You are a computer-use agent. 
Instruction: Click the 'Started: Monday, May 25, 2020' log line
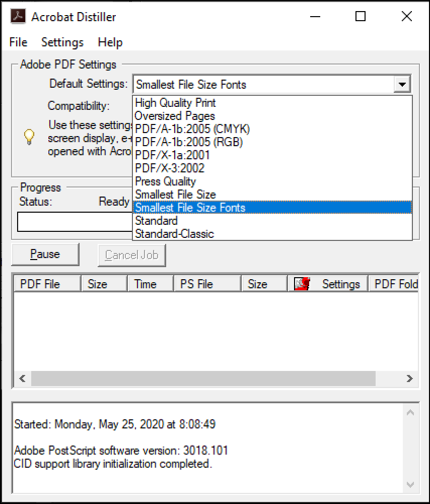[x=115, y=424]
